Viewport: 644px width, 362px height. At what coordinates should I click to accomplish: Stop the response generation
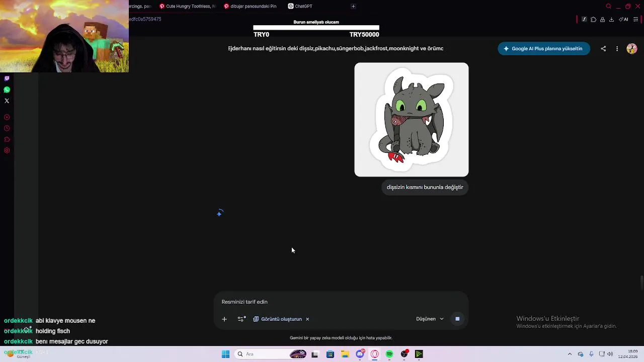tap(457, 319)
